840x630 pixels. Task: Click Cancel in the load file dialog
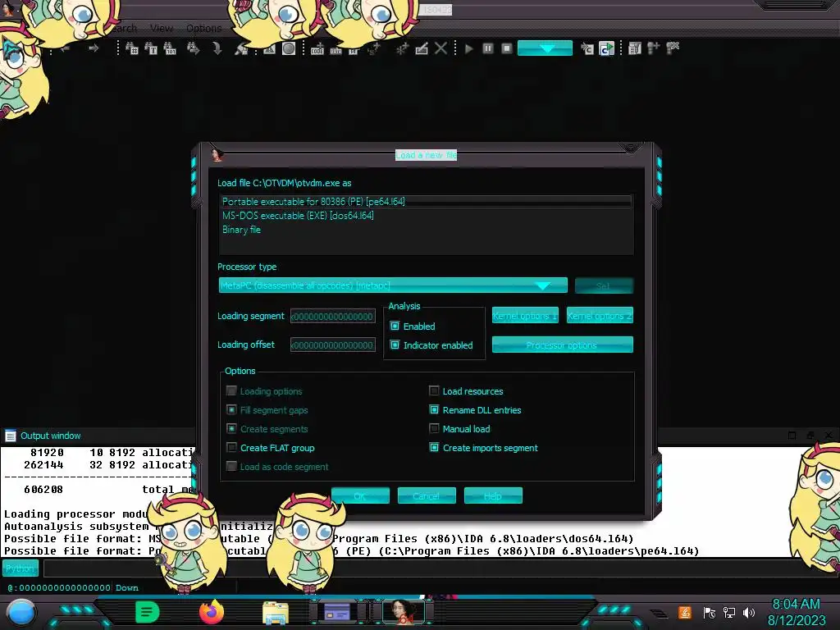point(427,495)
